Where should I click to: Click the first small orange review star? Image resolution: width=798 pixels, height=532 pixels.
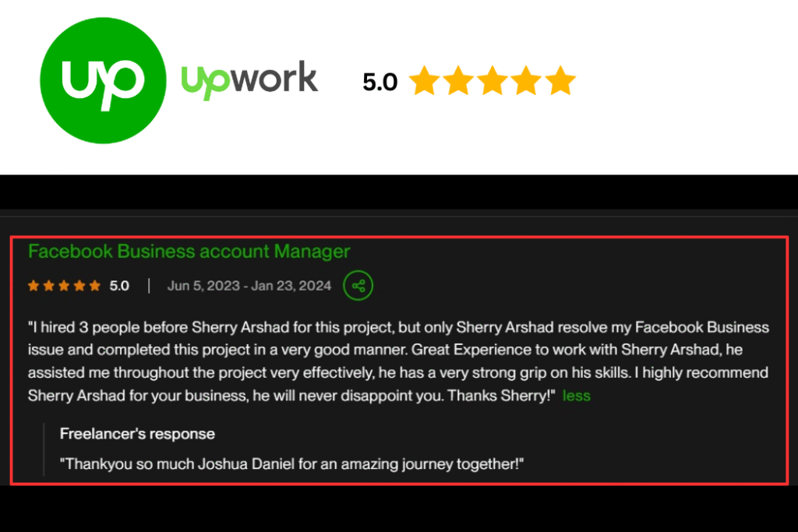click(34, 286)
